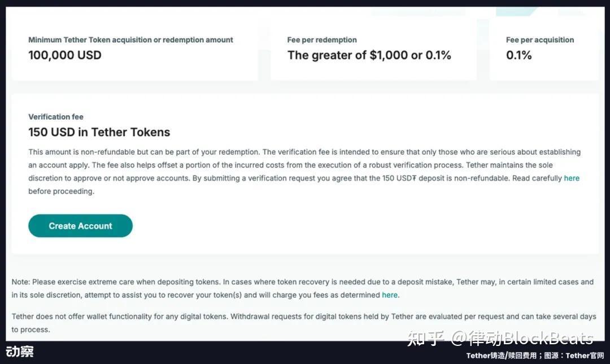Click the 'Fee per redemption' label
Screen dimensions: 610x364
pyautogui.click(x=322, y=40)
